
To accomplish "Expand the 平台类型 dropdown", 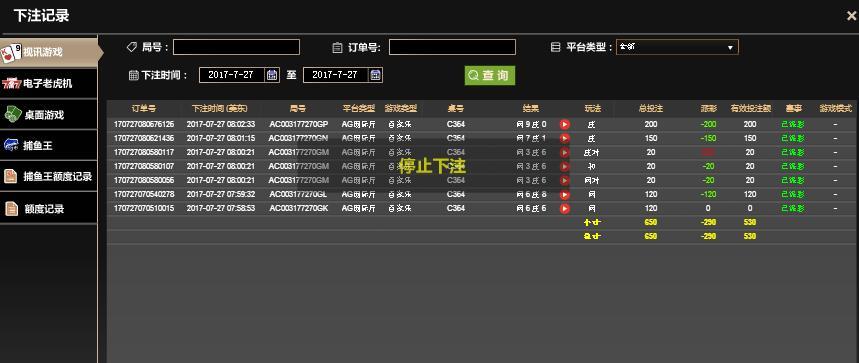I will pos(677,47).
